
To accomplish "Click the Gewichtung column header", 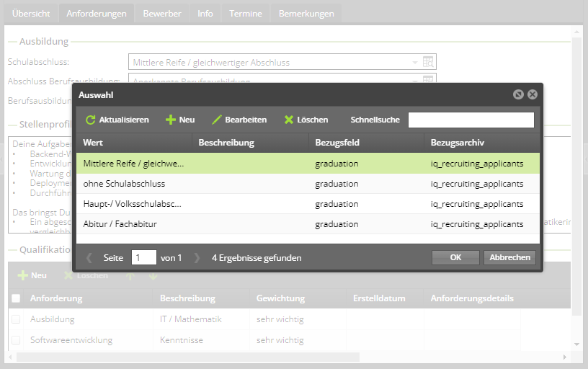I will [x=298, y=298].
